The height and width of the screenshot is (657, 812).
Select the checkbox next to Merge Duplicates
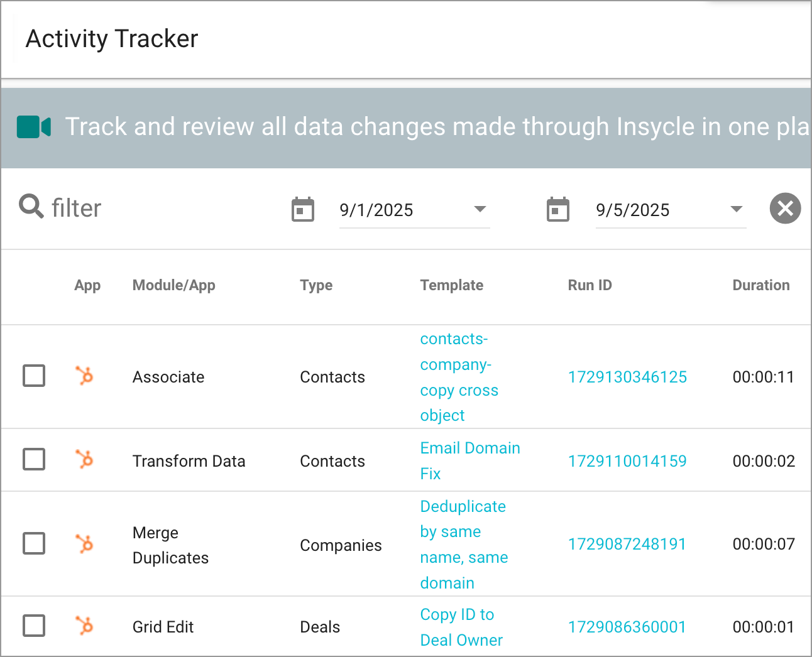(33, 543)
